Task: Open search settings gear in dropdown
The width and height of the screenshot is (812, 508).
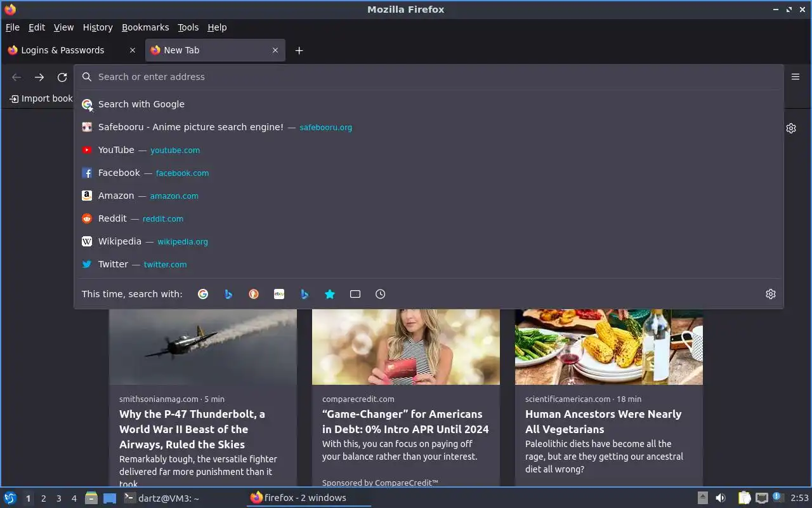Action: (771, 294)
